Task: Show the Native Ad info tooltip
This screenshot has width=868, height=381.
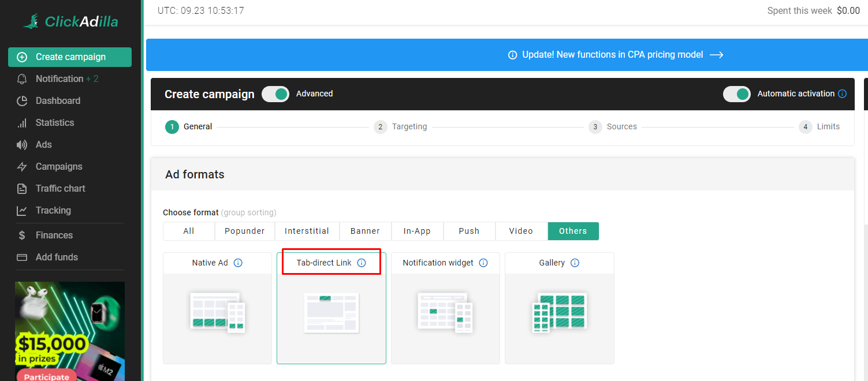Action: (x=238, y=262)
